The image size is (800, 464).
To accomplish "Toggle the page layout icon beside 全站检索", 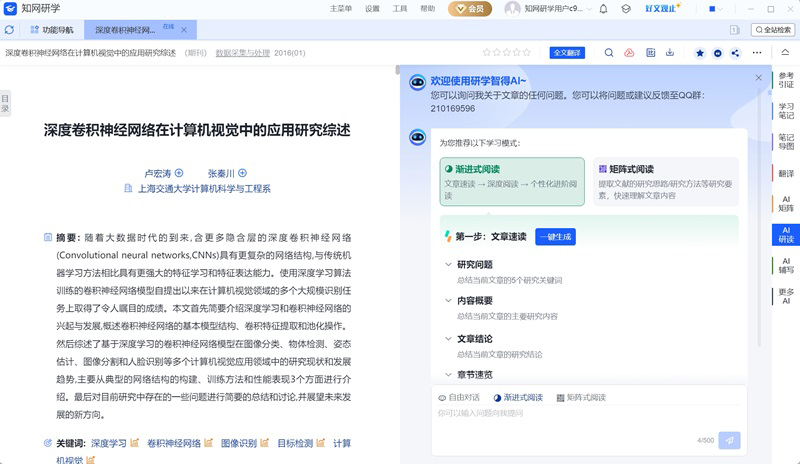I will pyautogui.click(x=735, y=30).
